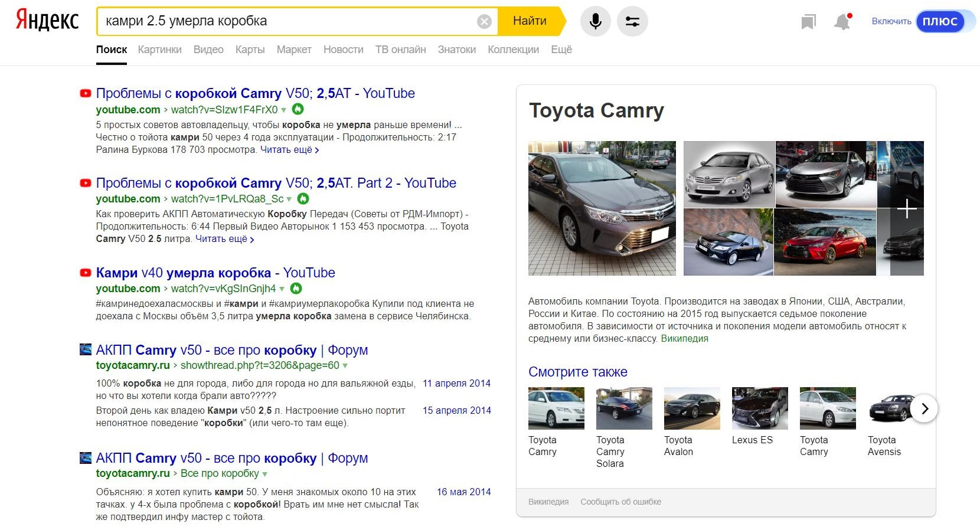980x530 pixels.
Task: Expand 'Читать ещё' in first result
Action: click(x=289, y=150)
